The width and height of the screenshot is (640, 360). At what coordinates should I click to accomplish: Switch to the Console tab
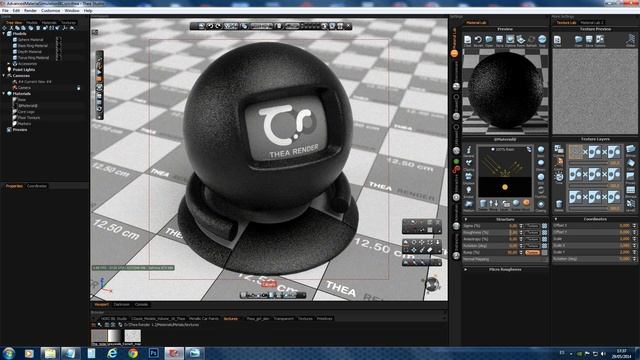point(141,304)
